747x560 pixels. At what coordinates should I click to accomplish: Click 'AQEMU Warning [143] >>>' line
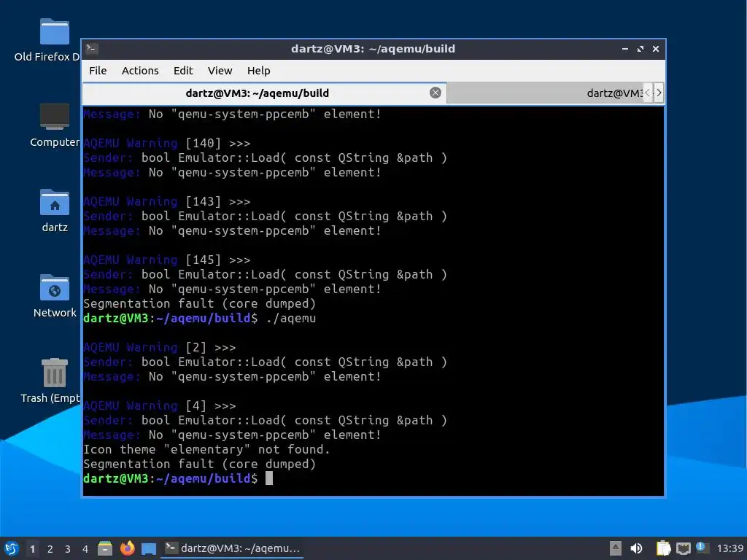pyautogui.click(x=166, y=201)
